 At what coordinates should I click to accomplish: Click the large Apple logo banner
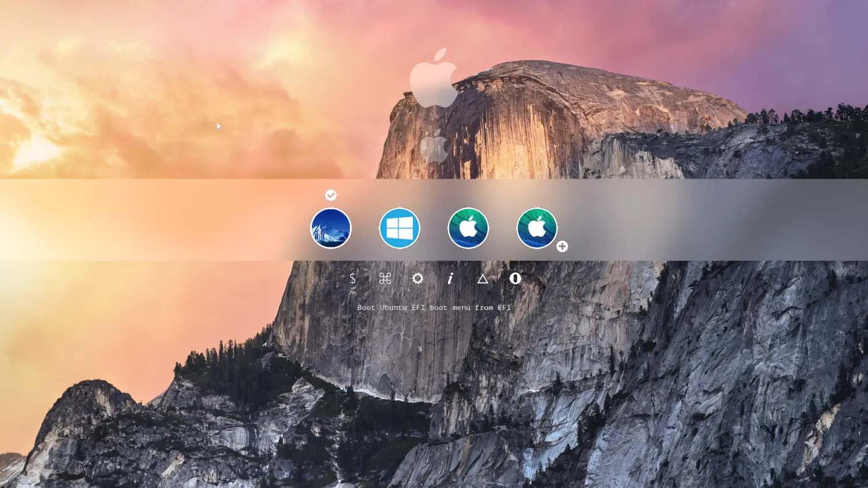tap(433, 79)
